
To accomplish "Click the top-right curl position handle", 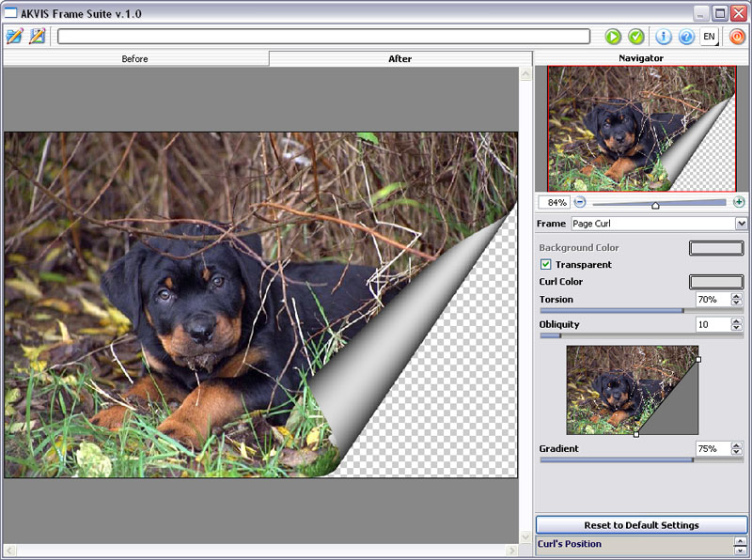I will coord(698,359).
